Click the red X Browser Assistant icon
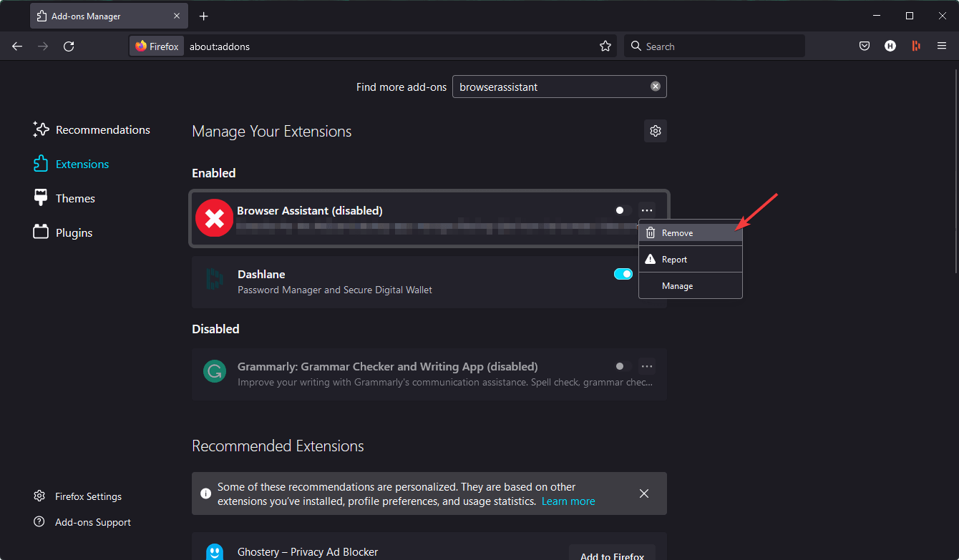Image resolution: width=959 pixels, height=560 pixels. [x=214, y=218]
